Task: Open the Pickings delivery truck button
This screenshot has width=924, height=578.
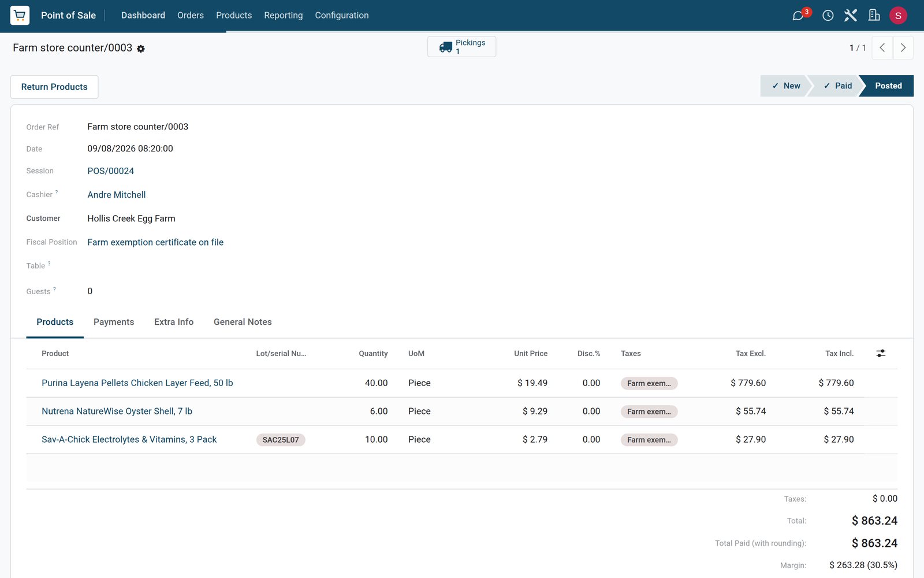Action: pos(461,47)
